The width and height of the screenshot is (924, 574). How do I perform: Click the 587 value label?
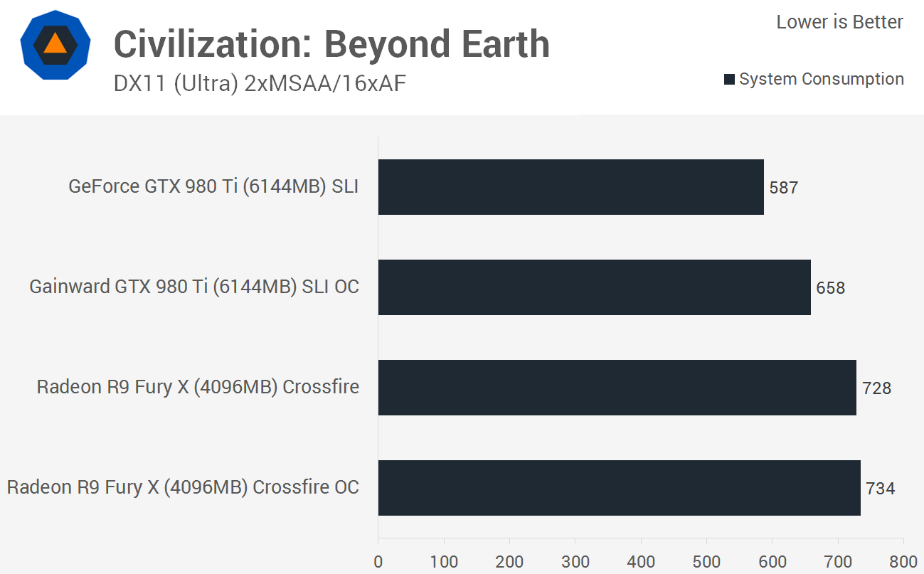(784, 188)
